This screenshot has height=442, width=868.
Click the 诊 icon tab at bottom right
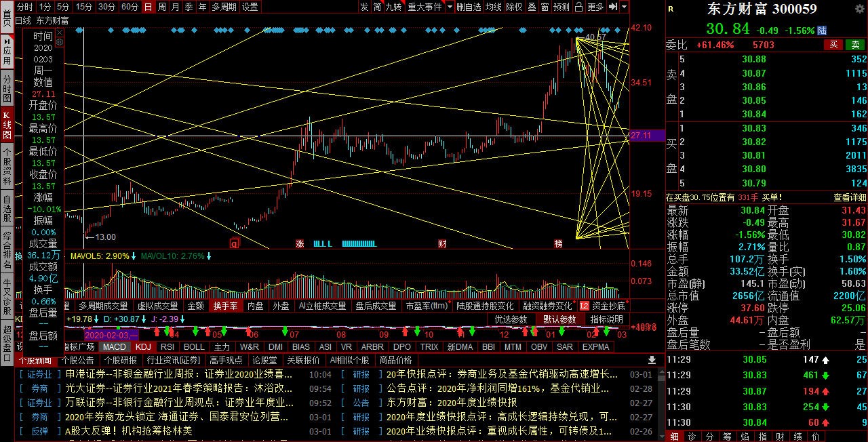click(x=691, y=436)
